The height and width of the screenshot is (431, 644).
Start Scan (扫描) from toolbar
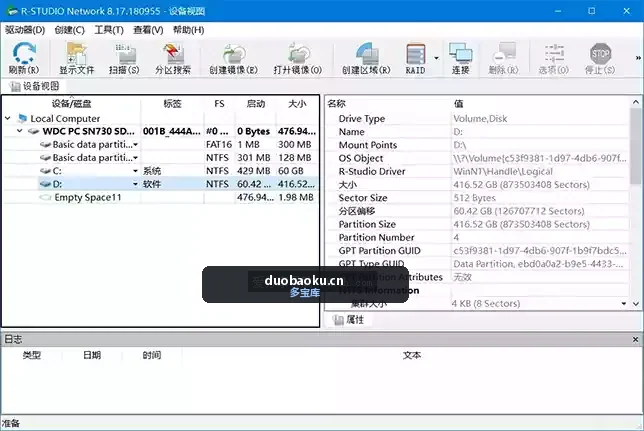pos(124,58)
